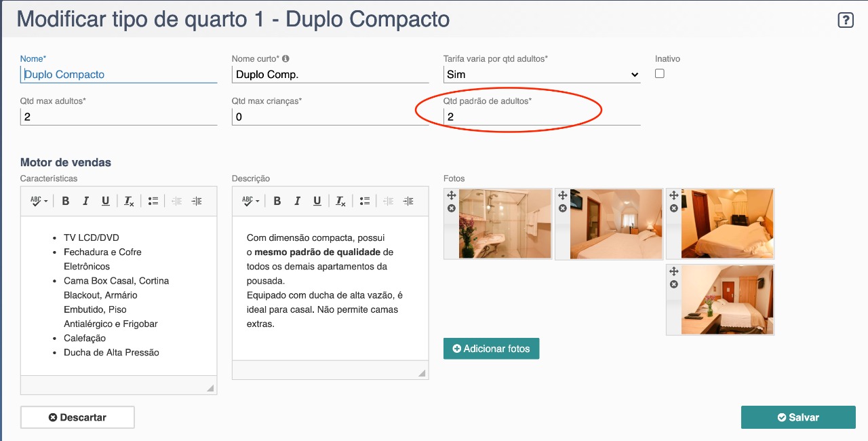Delete the fourth photo below the others
Image resolution: width=868 pixels, height=441 pixels.
[x=673, y=284]
